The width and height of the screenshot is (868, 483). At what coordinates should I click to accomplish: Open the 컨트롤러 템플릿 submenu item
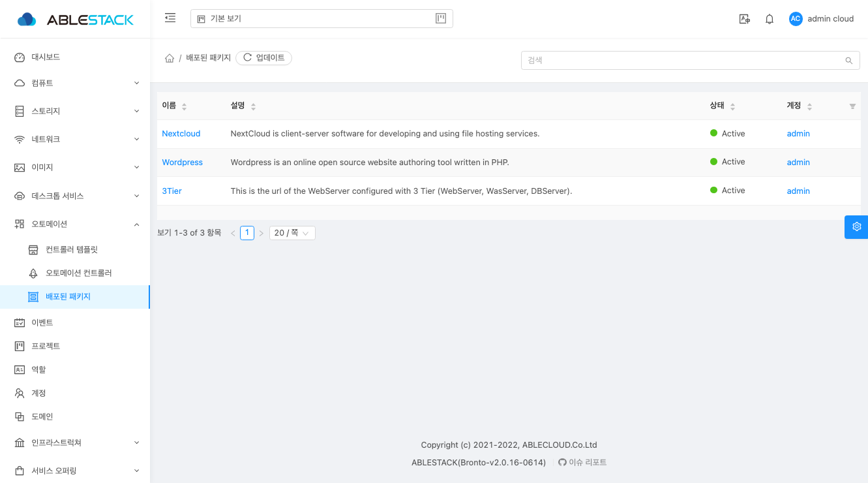pyautogui.click(x=75, y=250)
